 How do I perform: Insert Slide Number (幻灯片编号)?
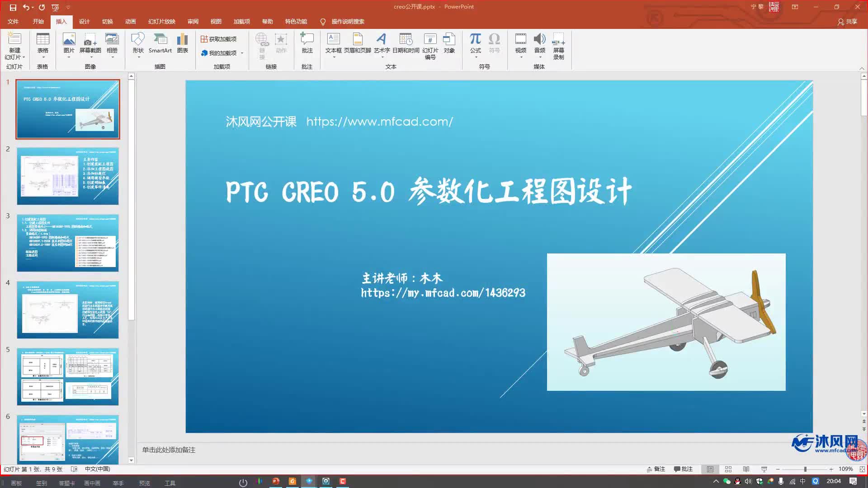tap(430, 46)
